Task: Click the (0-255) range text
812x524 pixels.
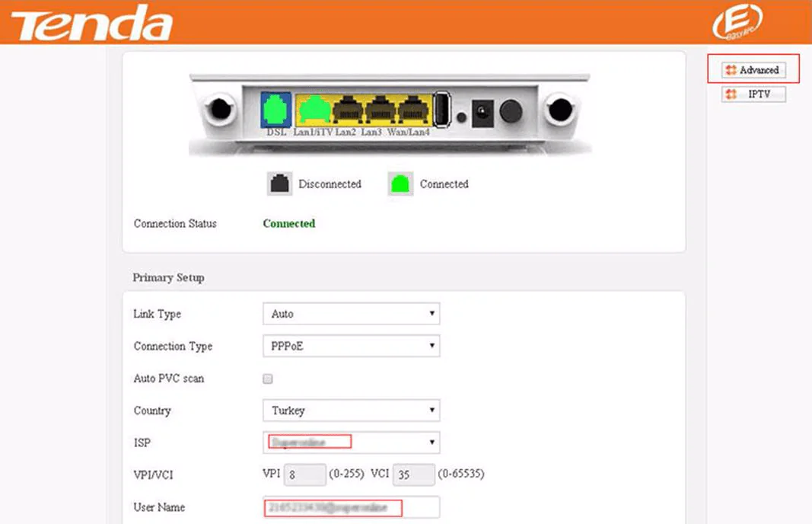Action: [x=346, y=474]
